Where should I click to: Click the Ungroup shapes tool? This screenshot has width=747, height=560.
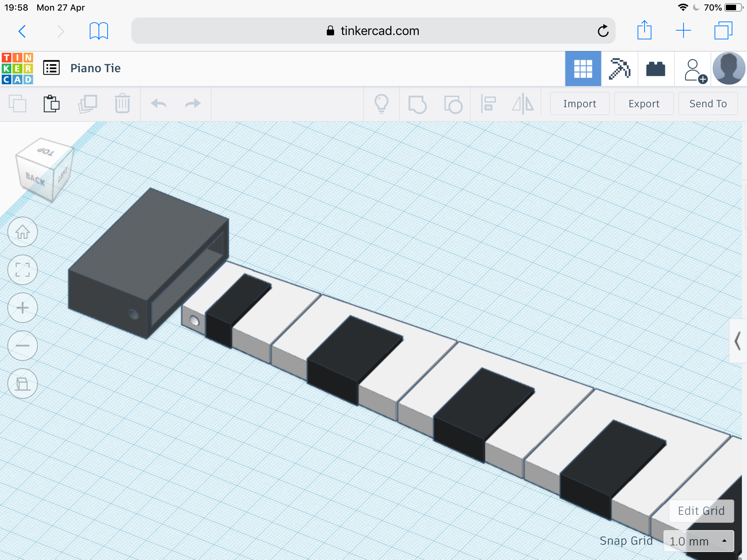coord(453,104)
